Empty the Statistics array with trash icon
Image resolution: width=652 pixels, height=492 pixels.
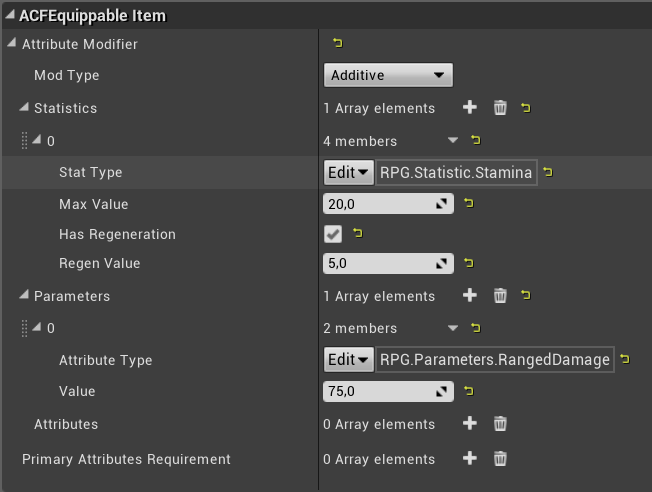pyautogui.click(x=500, y=108)
